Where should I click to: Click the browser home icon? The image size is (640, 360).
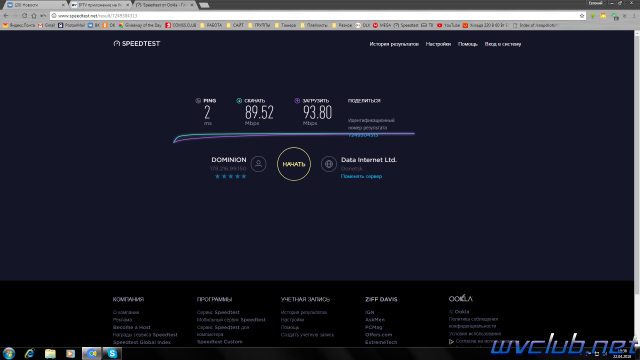click(34, 16)
